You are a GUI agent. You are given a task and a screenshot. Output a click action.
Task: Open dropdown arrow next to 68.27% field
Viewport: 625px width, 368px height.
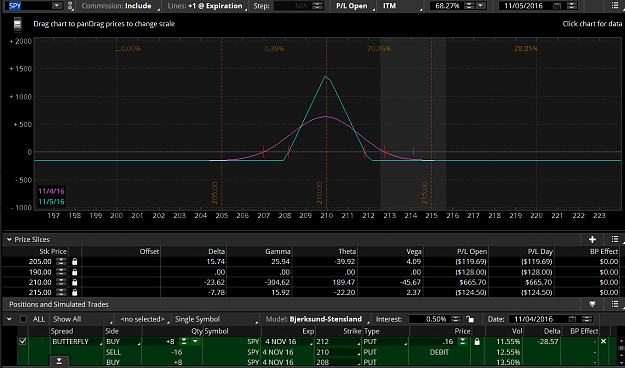click(481, 6)
